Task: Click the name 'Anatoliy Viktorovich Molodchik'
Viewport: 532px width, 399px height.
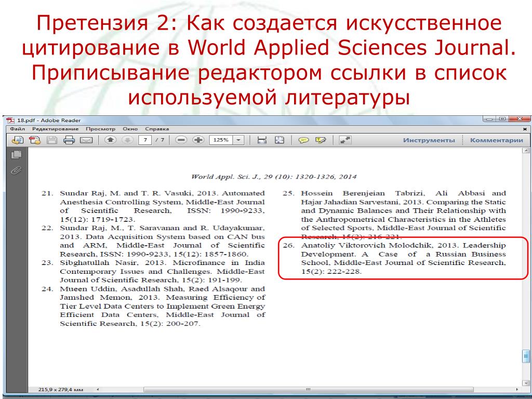Action: [x=367, y=245]
